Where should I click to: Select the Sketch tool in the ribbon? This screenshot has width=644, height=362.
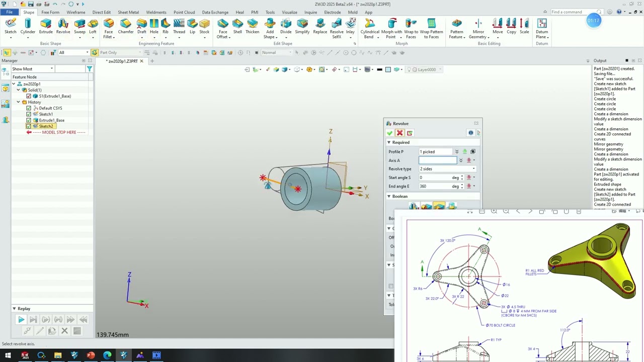coord(11,27)
